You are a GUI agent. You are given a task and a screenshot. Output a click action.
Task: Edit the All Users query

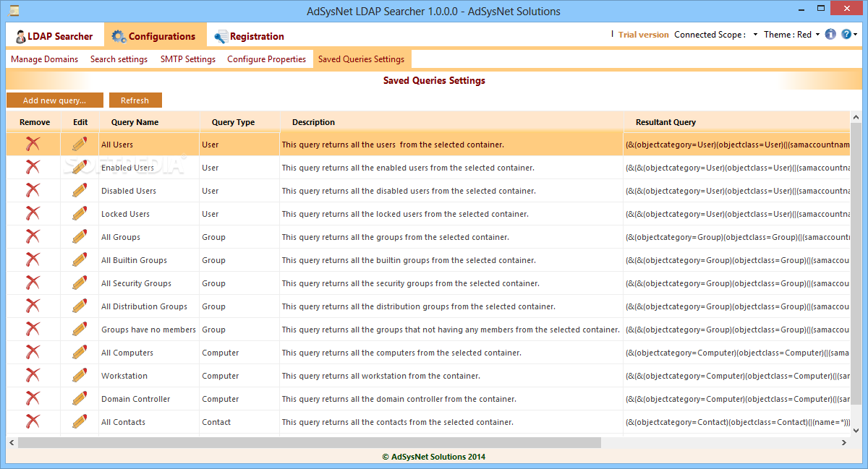click(x=80, y=145)
